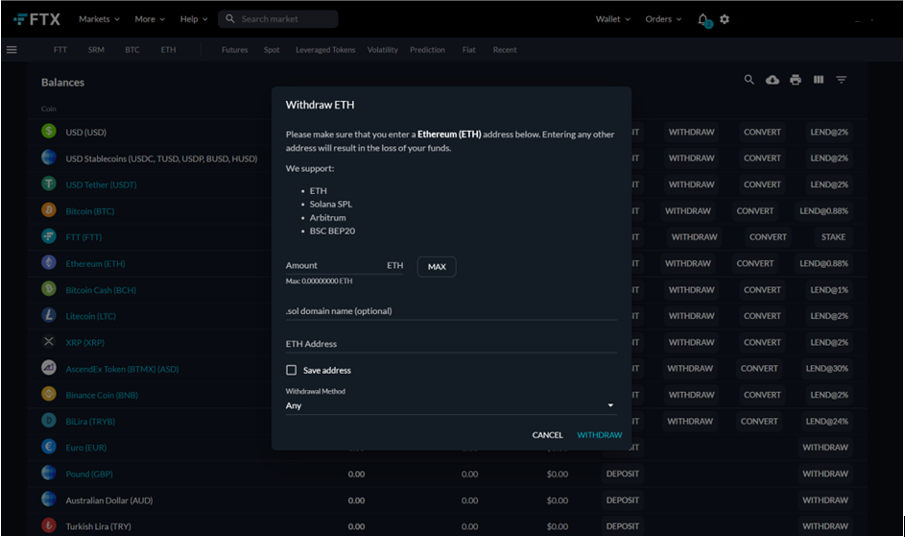Click the Amount input field

coord(345,266)
